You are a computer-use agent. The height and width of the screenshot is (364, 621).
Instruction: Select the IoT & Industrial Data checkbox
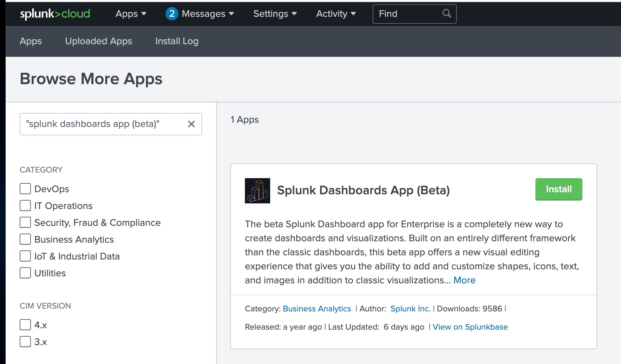coord(25,256)
